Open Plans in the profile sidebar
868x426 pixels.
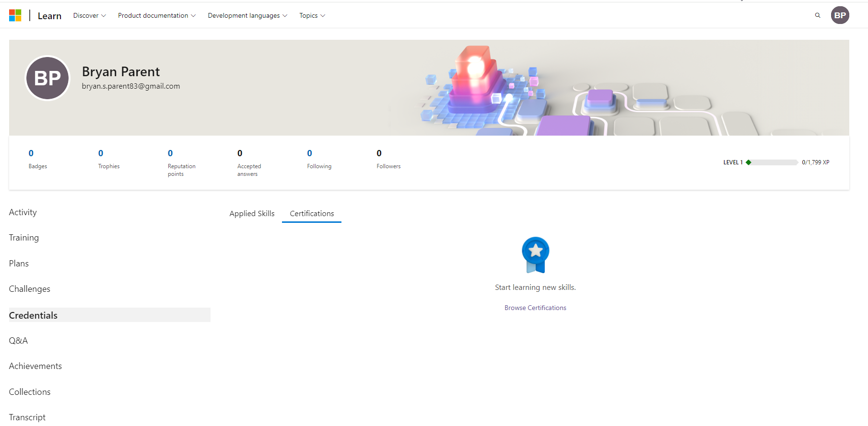click(19, 264)
